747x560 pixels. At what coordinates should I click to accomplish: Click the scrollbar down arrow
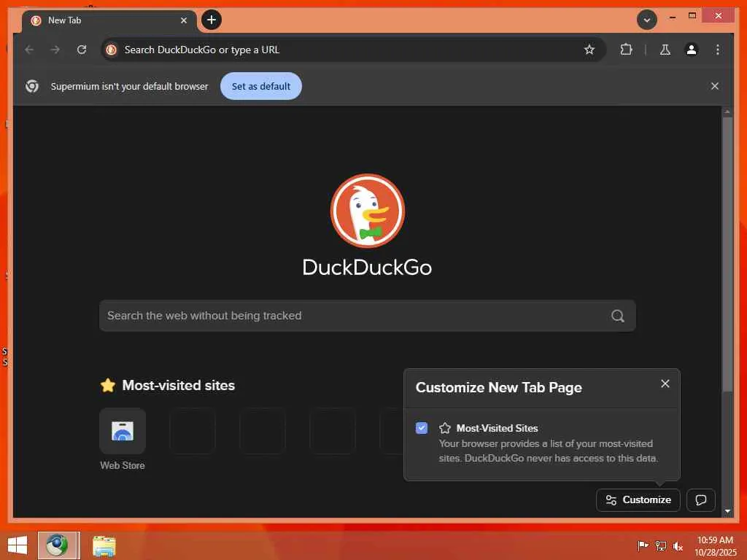pos(727,511)
